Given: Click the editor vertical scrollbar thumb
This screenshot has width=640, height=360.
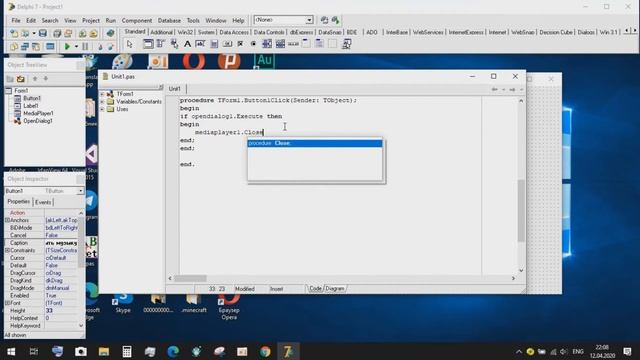Looking at the screenshot, I should [x=521, y=211].
